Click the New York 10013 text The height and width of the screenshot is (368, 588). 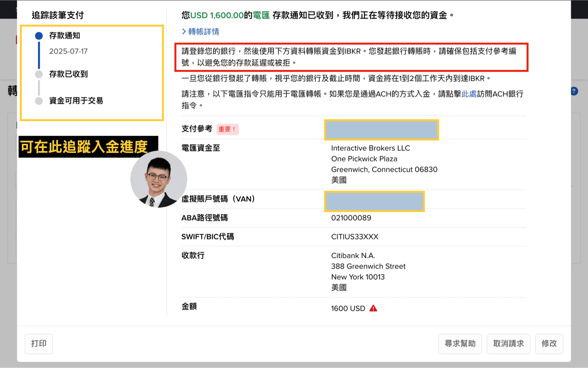(358, 277)
